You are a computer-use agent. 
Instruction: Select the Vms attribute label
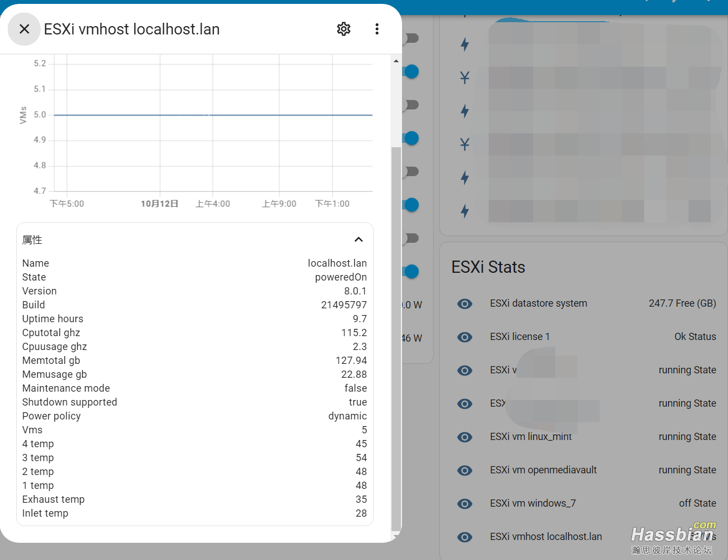coord(32,430)
